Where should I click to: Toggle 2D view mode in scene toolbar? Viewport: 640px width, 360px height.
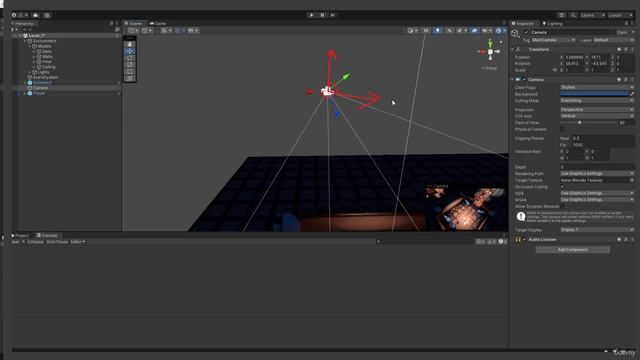[426, 31]
